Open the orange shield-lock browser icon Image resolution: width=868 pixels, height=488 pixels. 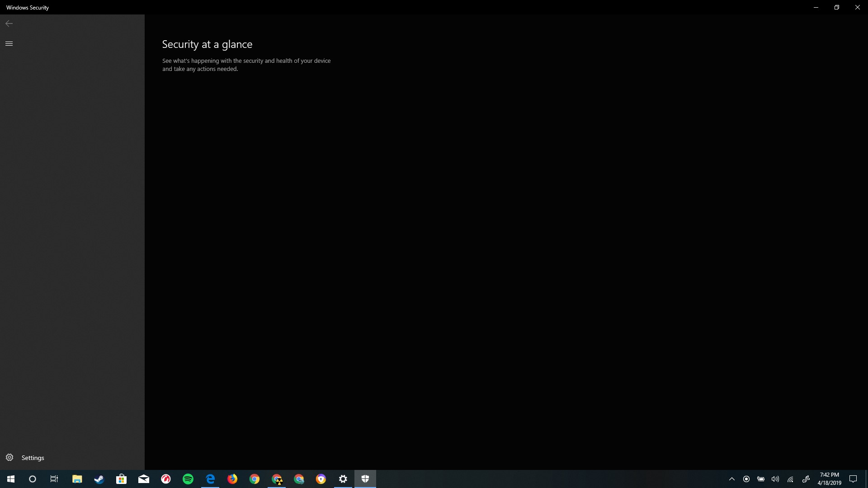(x=321, y=479)
